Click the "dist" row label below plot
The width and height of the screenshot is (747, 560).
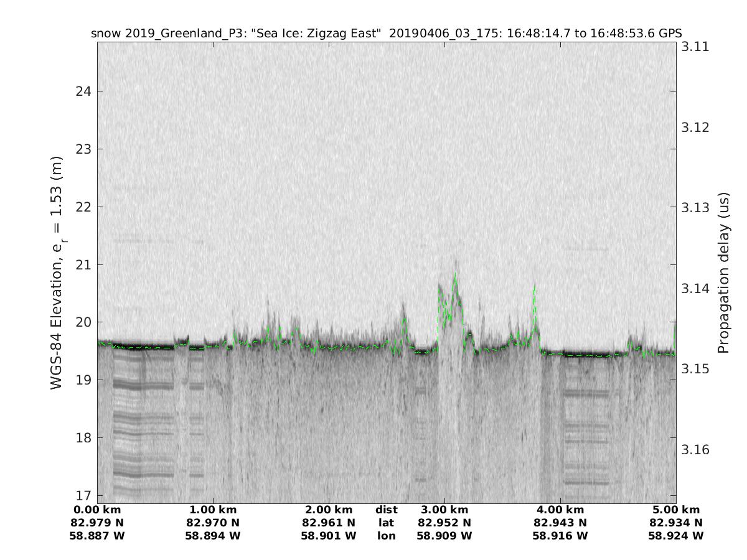(x=386, y=510)
